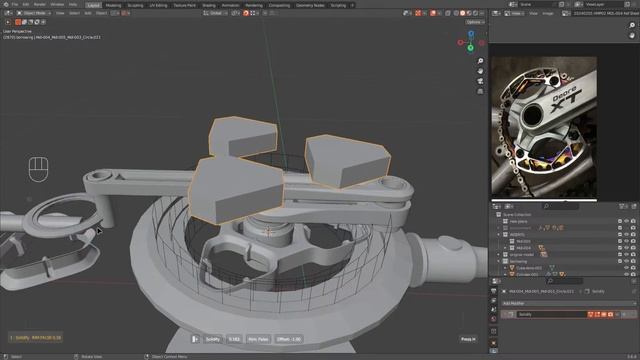
Task: Click the Offset -1.00 value at bottom
Action: (289, 339)
